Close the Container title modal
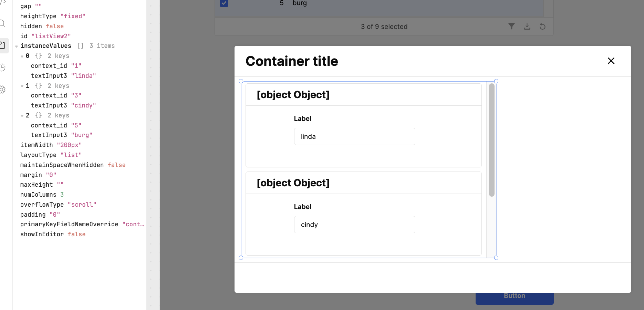 click(x=611, y=61)
